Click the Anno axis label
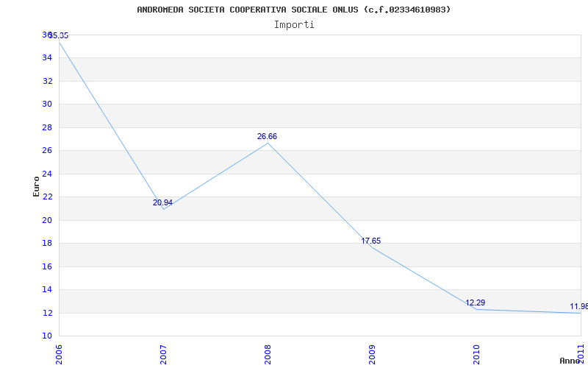Viewport: 588px width, 368px height. click(570, 361)
